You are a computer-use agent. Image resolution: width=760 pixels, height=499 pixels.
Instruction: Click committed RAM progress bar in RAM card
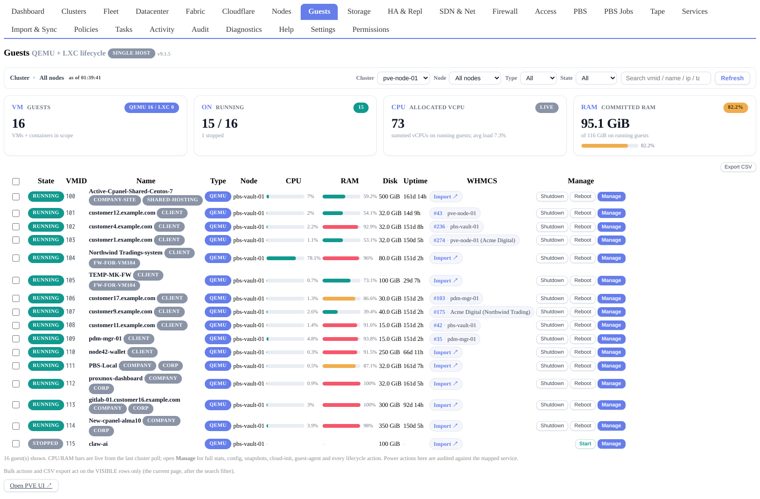click(x=609, y=145)
